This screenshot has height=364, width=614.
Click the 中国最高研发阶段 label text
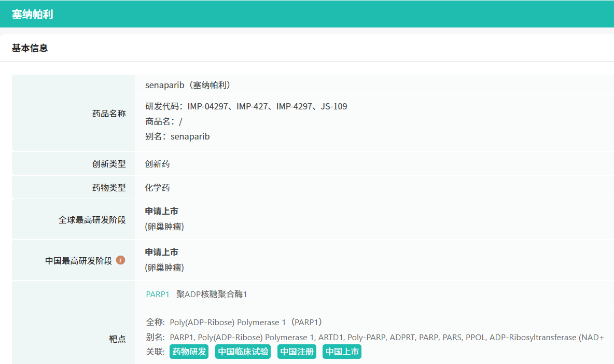pos(78,261)
